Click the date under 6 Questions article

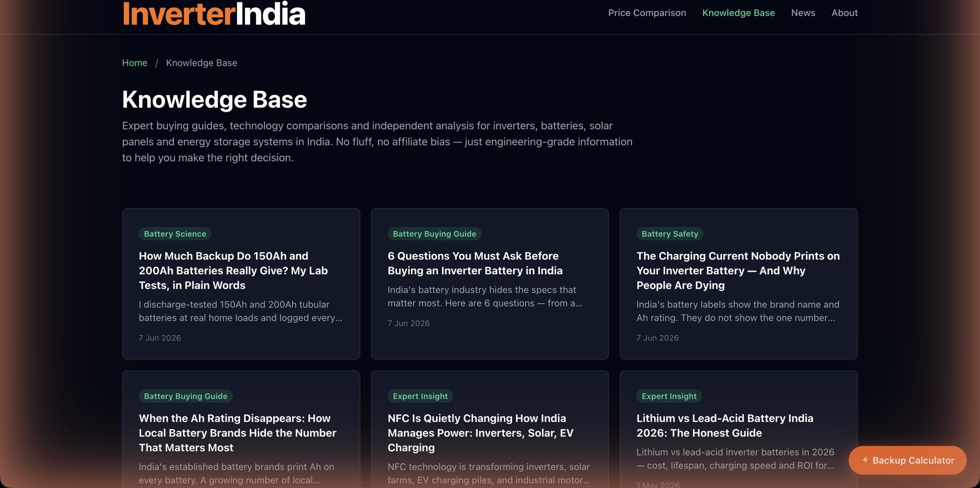pos(409,323)
